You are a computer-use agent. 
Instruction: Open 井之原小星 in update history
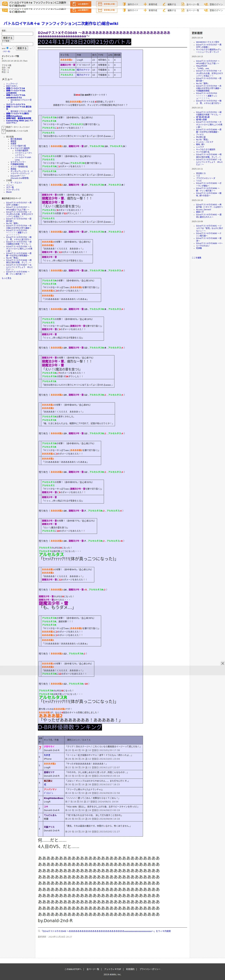pos(200,137)
